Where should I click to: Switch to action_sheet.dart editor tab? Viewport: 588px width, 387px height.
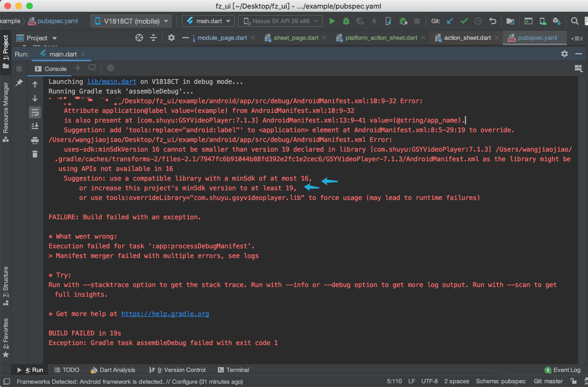click(x=467, y=38)
